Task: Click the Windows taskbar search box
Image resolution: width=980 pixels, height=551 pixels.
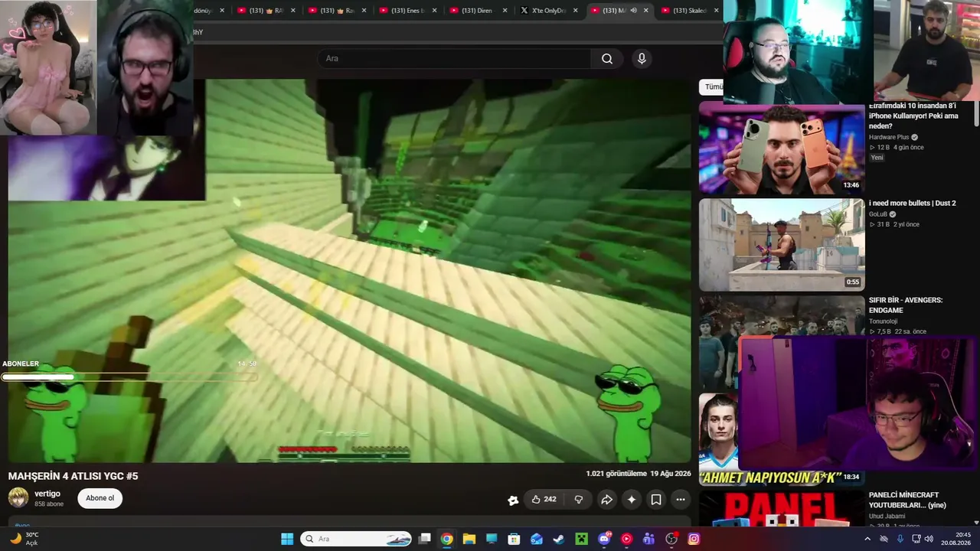Action: pyautogui.click(x=357, y=539)
